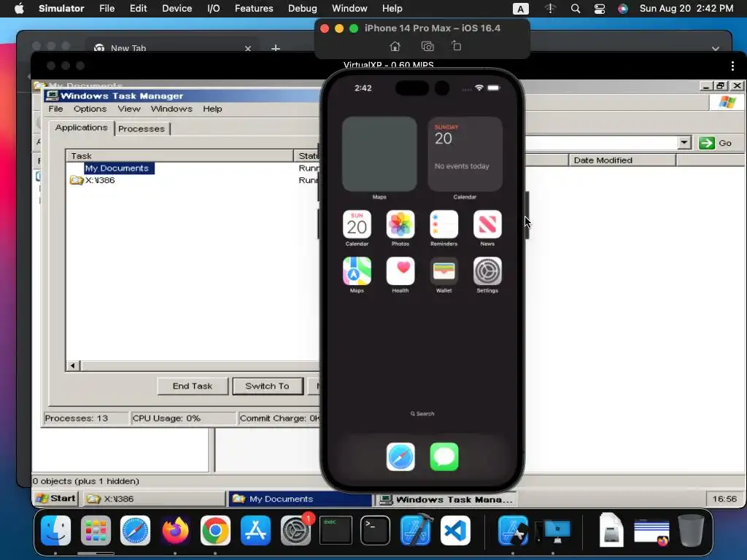Open the Reminders app on the iPhone
The image size is (747, 560).
coord(444,225)
